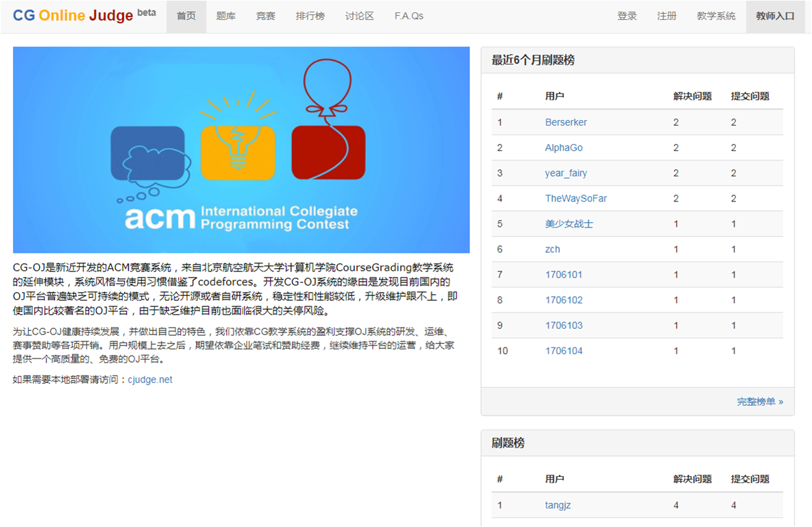Open tangjz profile in 刷题榜
The image size is (812, 527).
[x=558, y=506]
